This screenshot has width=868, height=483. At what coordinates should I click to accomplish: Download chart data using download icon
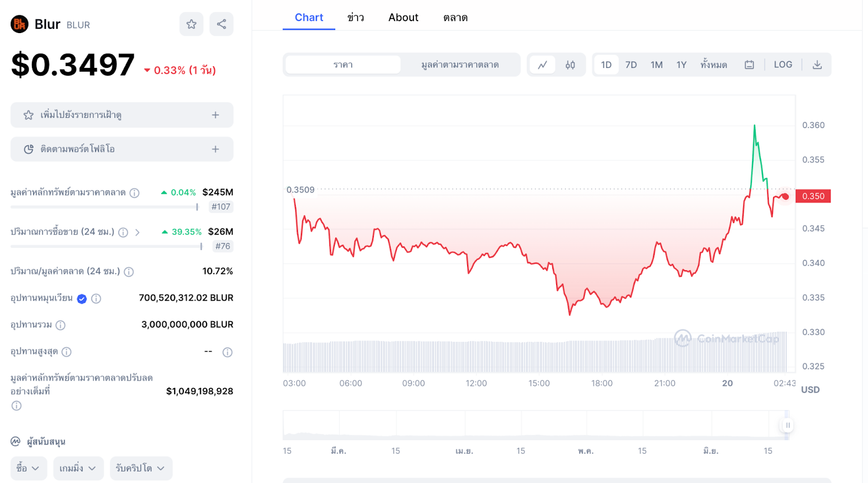[817, 65]
